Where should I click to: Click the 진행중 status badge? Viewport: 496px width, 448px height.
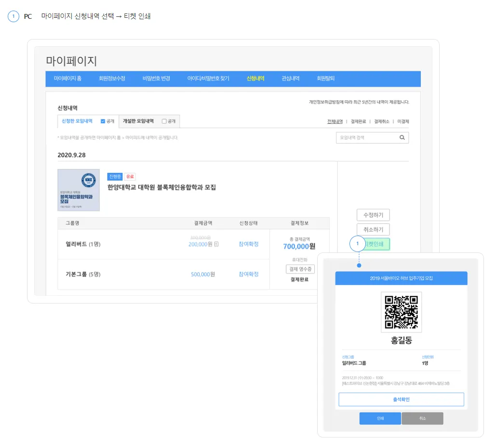pos(115,176)
